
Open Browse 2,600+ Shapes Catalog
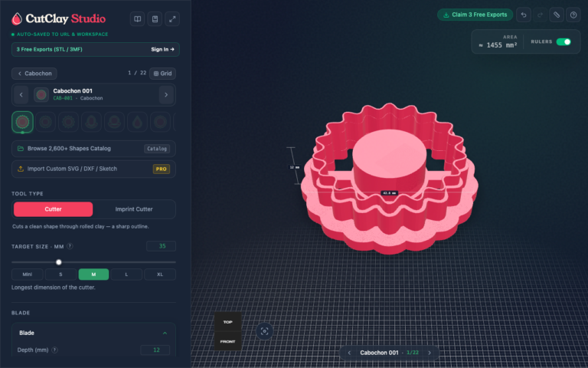coord(93,149)
